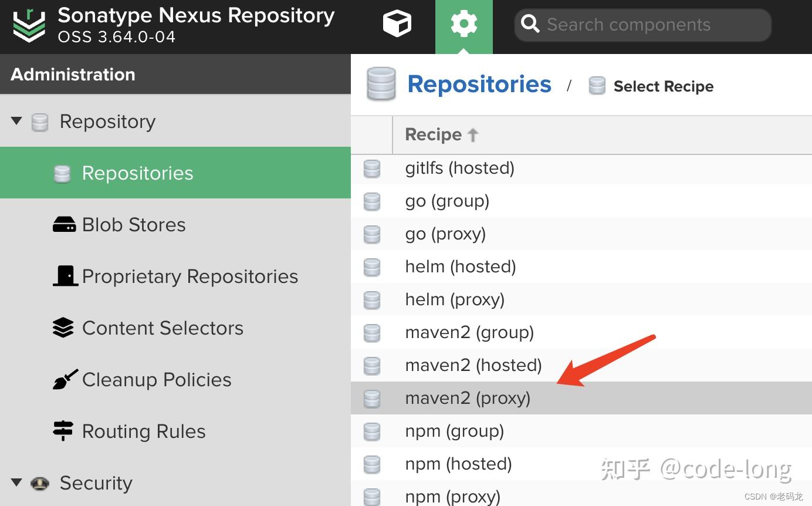Click the Proprietary Repositories icon
Image resolution: width=812 pixels, height=506 pixels.
[65, 275]
